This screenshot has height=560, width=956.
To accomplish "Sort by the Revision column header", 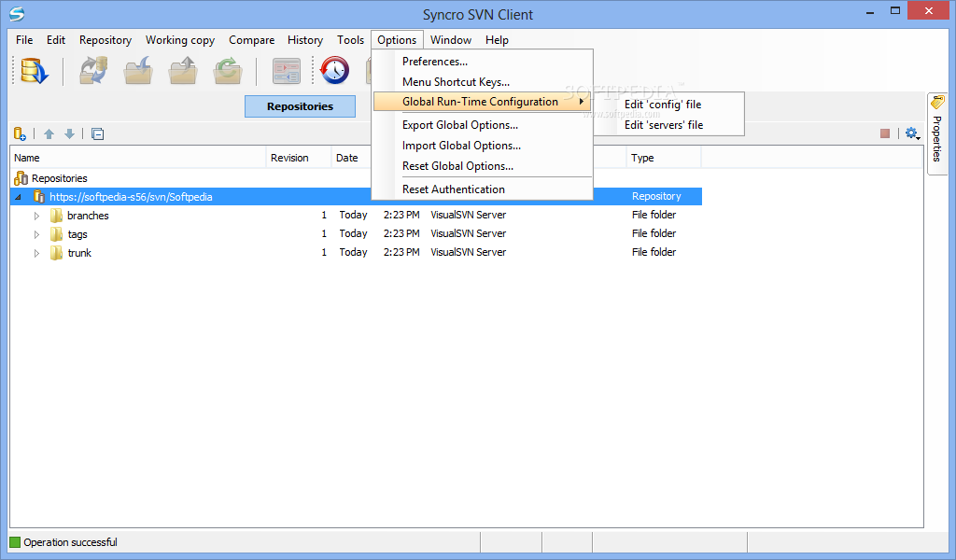I will pos(299,157).
